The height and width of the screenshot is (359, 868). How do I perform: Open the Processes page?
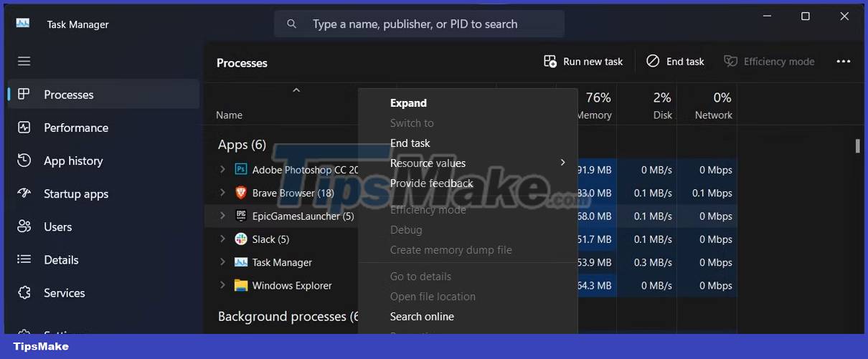tap(104, 95)
